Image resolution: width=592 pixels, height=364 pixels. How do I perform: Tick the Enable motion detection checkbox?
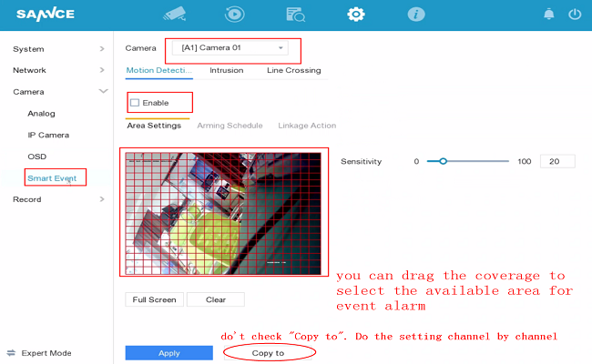(135, 103)
